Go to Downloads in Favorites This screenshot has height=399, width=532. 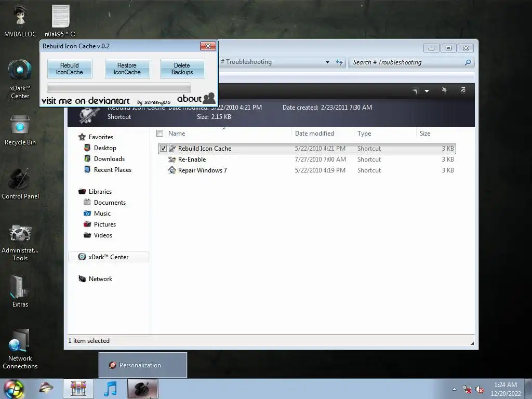pyautogui.click(x=109, y=159)
